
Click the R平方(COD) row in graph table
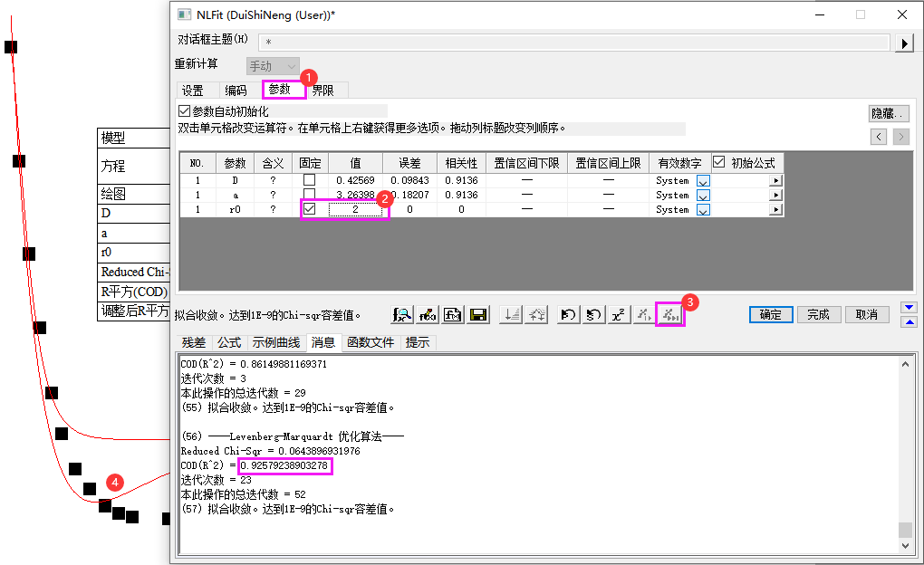pyautogui.click(x=134, y=292)
